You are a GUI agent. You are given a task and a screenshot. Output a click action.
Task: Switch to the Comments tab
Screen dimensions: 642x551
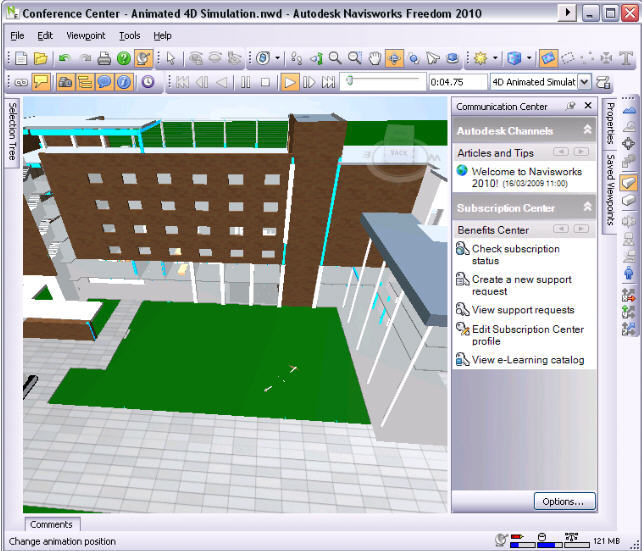(52, 524)
